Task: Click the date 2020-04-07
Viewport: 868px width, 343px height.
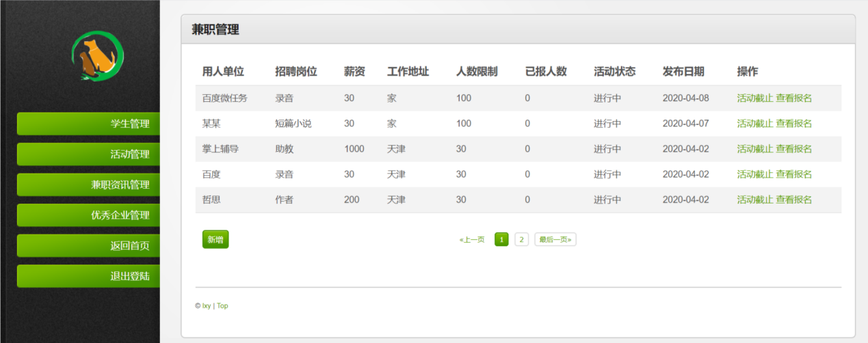Action: (685, 124)
